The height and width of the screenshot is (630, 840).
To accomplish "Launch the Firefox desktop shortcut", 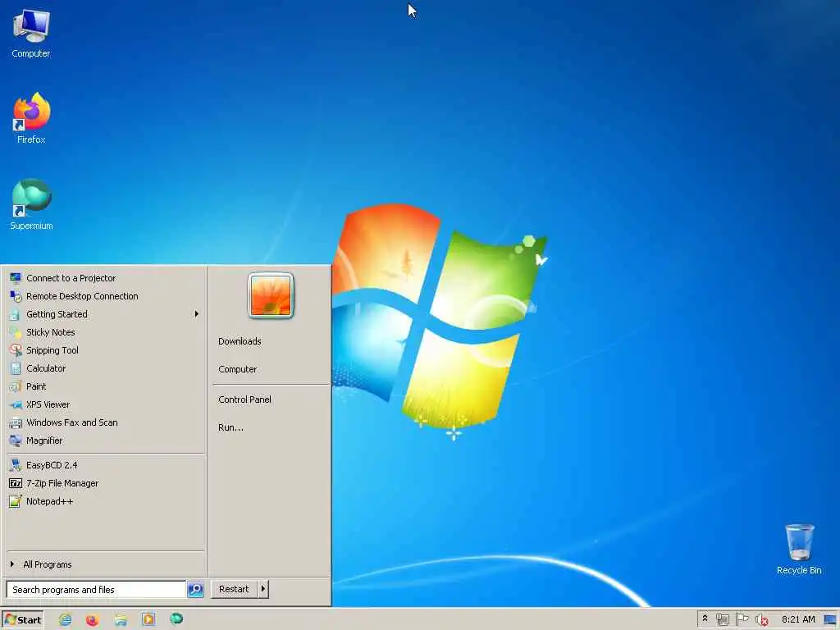I will 31,118.
